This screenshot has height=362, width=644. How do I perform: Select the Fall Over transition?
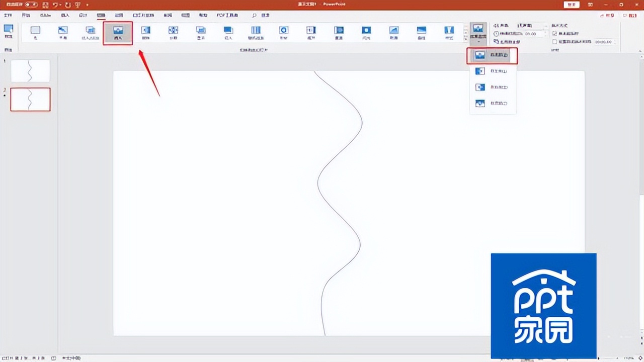click(393, 33)
